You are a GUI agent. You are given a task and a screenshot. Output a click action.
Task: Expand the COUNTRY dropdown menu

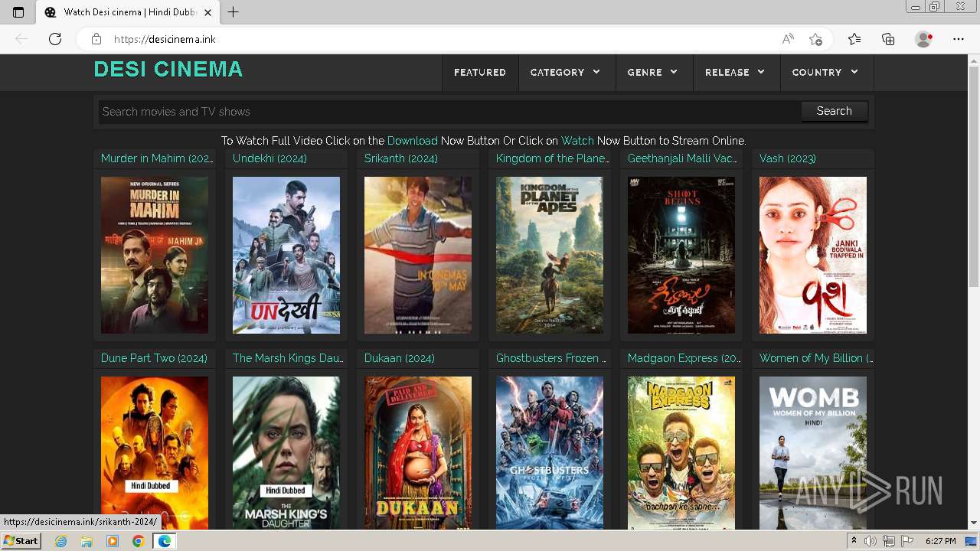click(825, 73)
